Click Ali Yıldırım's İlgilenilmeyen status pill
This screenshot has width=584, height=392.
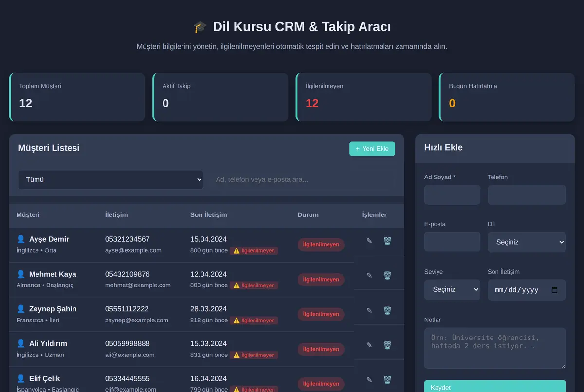[x=321, y=349]
